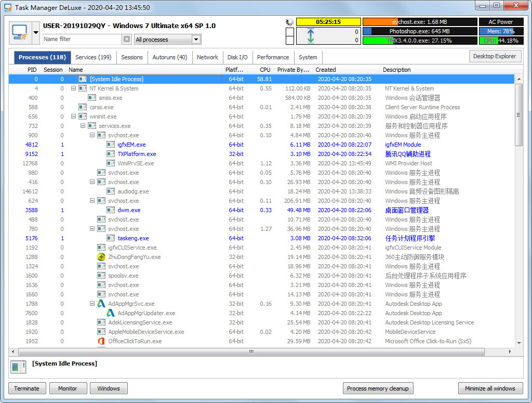Screen dimensions: 532x403
Task: Click the Mem 78% usage bar
Action: click(x=501, y=31)
